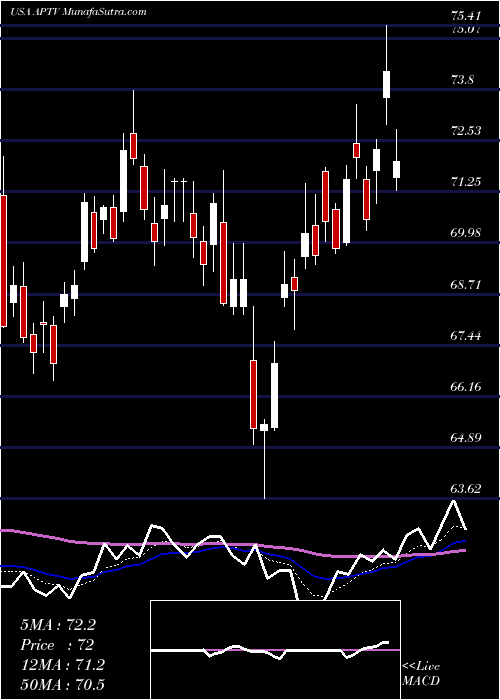
Task: Select the 67.44 price axis label
Action: pyautogui.click(x=466, y=335)
